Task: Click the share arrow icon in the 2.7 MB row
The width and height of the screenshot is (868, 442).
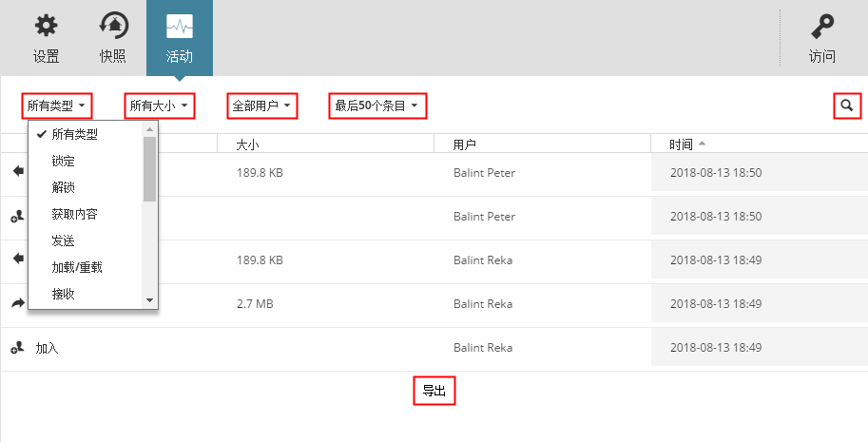Action: (x=16, y=304)
